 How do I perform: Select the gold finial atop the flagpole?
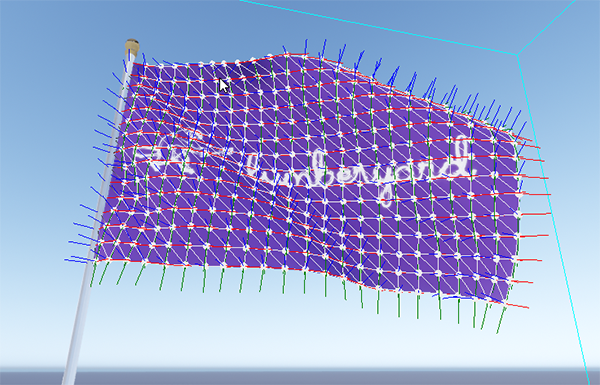point(132,47)
